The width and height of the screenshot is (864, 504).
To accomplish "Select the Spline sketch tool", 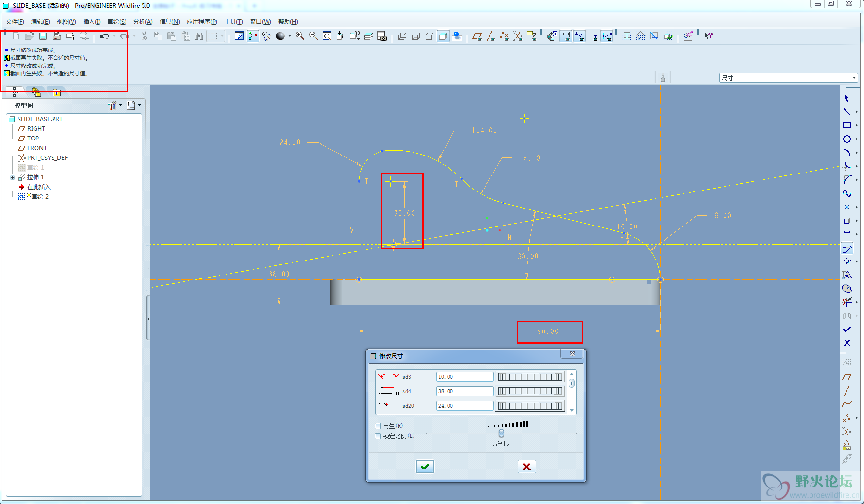I will tap(846, 193).
